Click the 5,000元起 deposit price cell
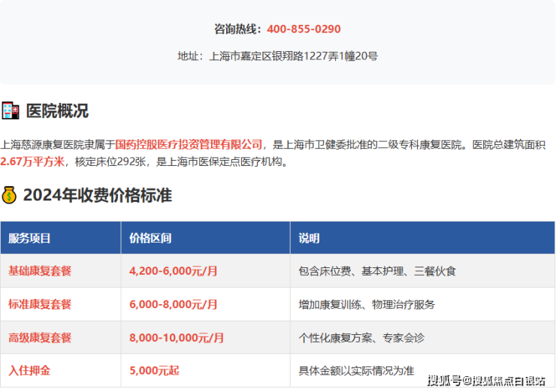The width and height of the screenshot is (556, 392). pyautogui.click(x=156, y=371)
